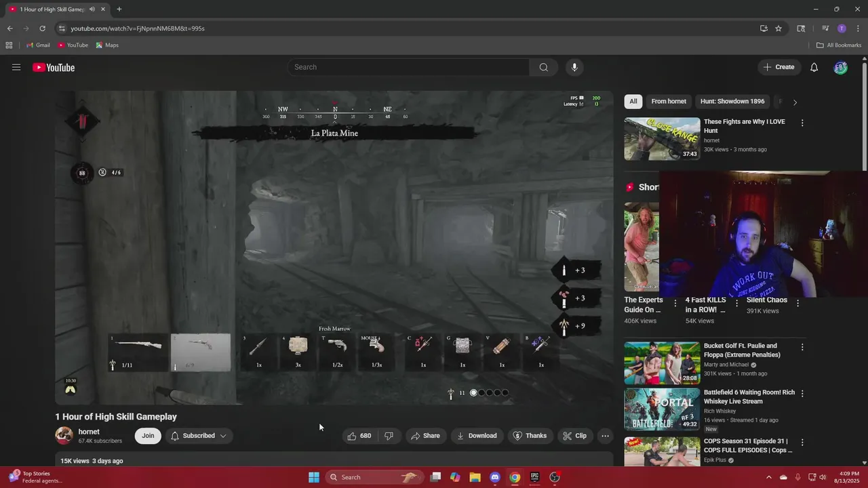
Task: Open the Windows Start menu
Action: (x=314, y=477)
